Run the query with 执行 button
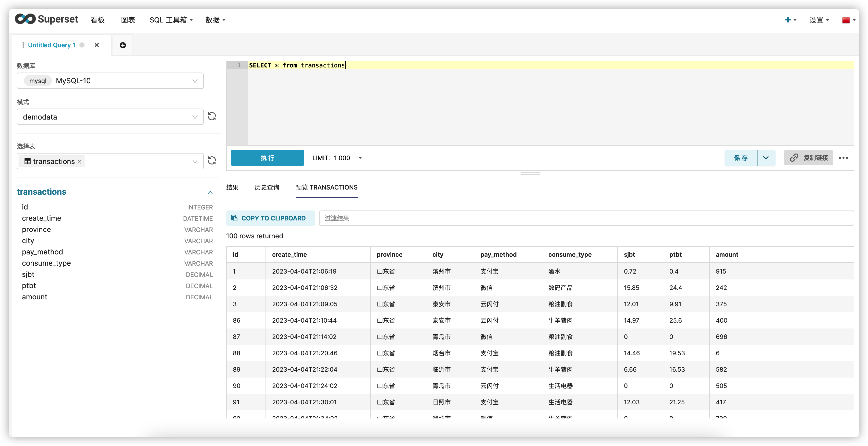This screenshot has width=868, height=446. coord(267,158)
